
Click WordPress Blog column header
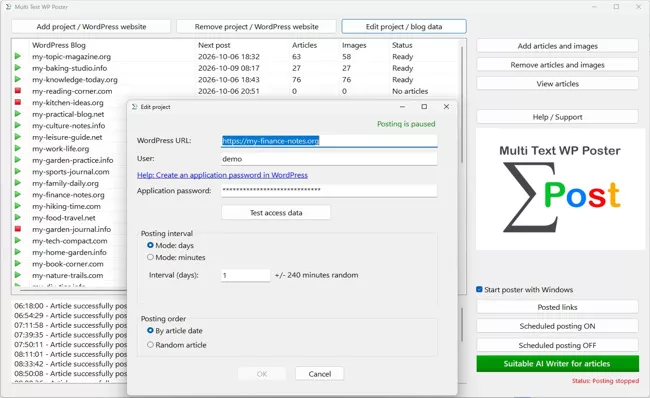[58, 45]
